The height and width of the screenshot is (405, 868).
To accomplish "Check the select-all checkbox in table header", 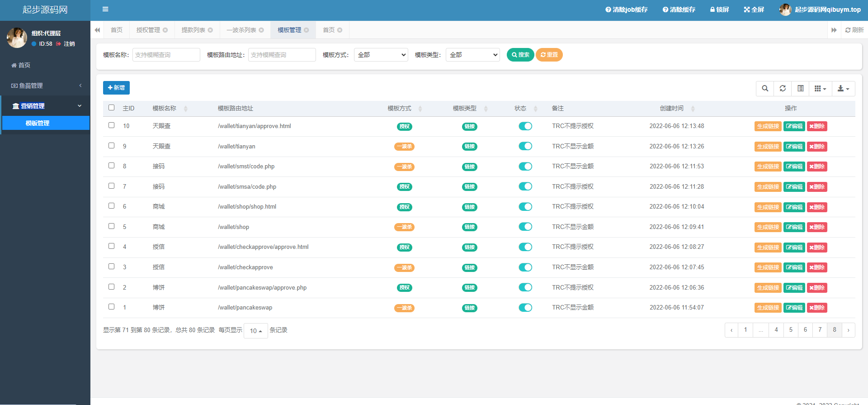I will click(112, 108).
